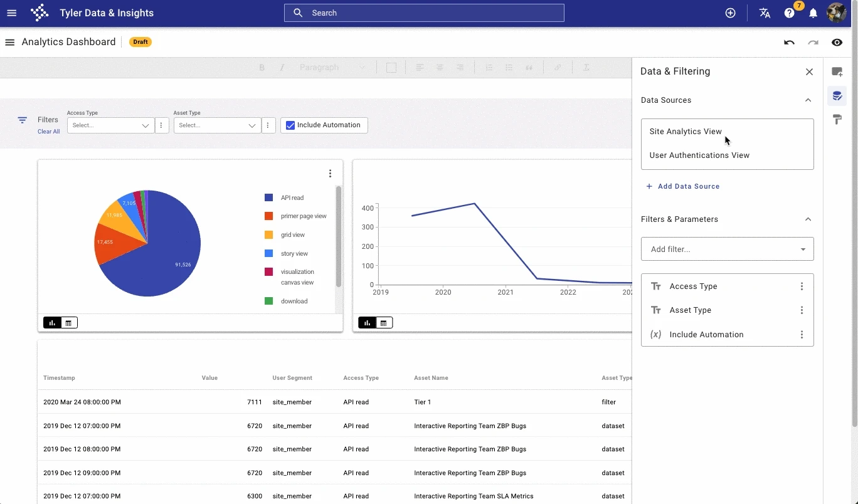
Task: Open the notifications bell
Action: pos(813,13)
